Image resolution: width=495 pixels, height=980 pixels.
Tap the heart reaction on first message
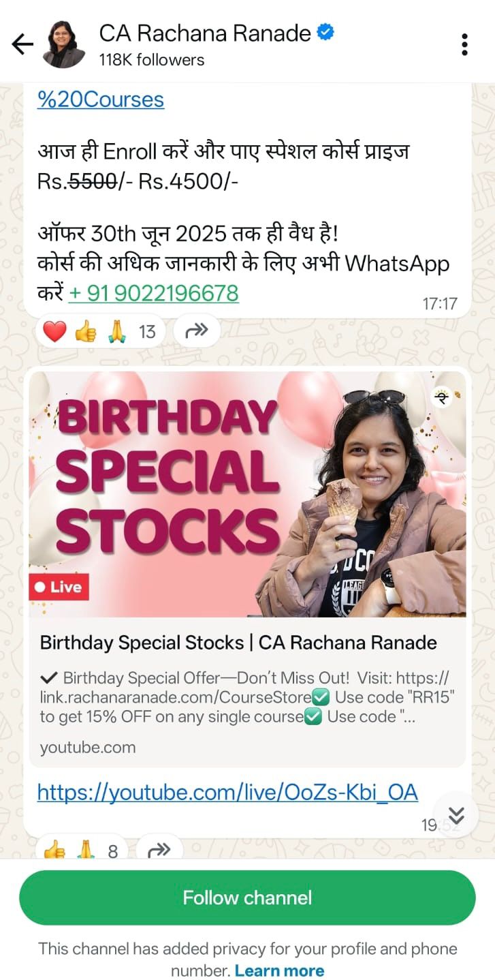54,332
